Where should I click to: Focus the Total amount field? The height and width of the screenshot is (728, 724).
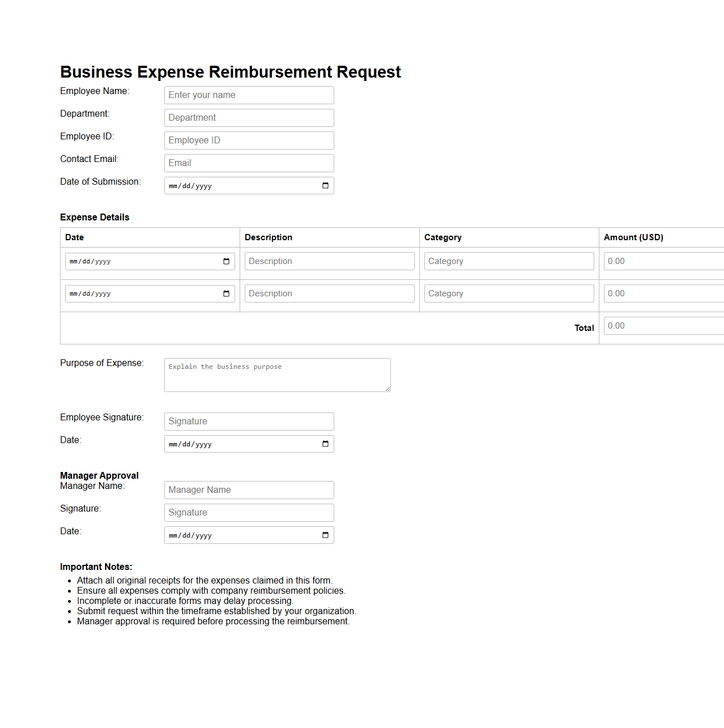pyautogui.click(x=663, y=326)
